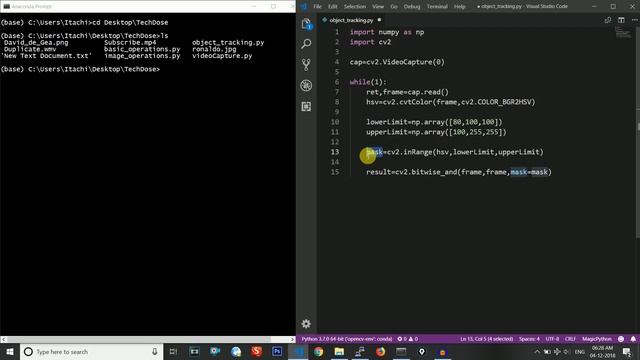Screen dimensions: 640x360
Task: Click 'basic_operations.py' in prompt listing
Action: pos(142,49)
